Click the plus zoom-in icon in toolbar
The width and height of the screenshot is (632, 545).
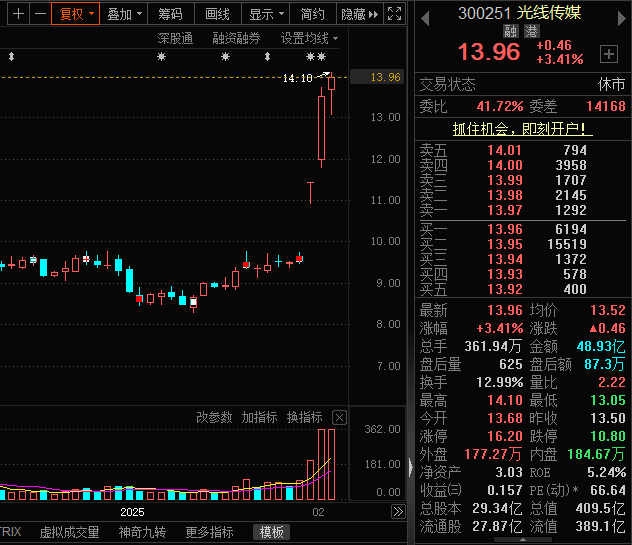pyautogui.click(x=17, y=14)
